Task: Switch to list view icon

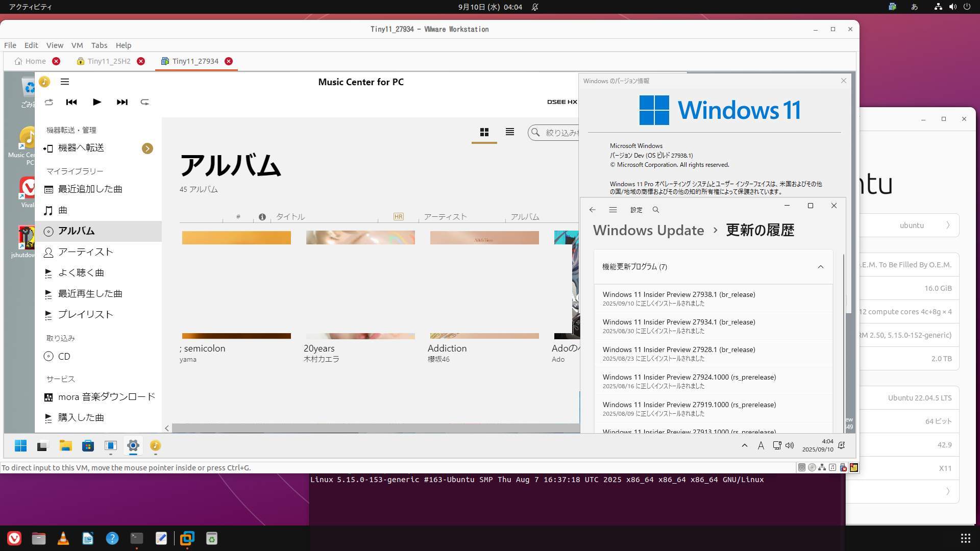Action: coord(509,132)
